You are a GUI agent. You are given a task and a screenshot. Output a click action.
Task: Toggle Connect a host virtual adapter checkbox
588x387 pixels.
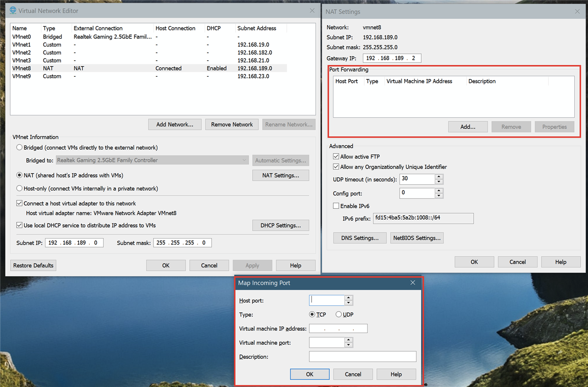[x=19, y=203]
